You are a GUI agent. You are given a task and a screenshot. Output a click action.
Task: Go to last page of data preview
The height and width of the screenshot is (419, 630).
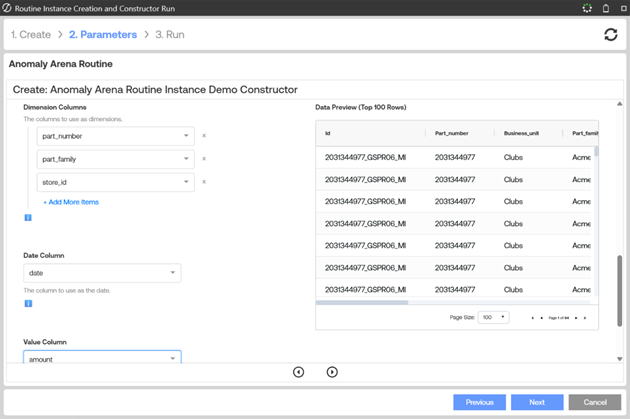click(585, 318)
